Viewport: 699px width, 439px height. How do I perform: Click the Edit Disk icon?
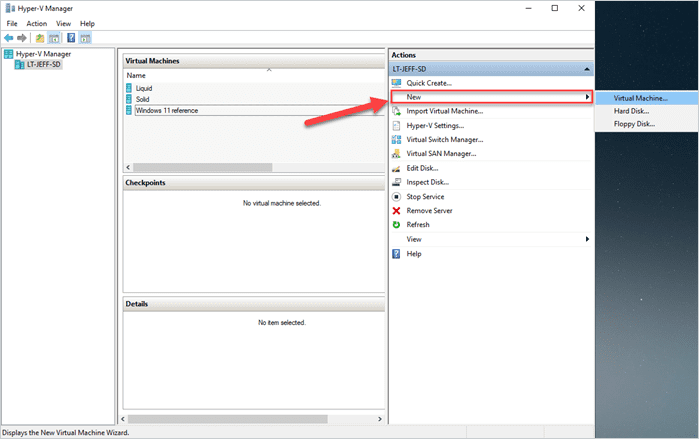tap(396, 168)
